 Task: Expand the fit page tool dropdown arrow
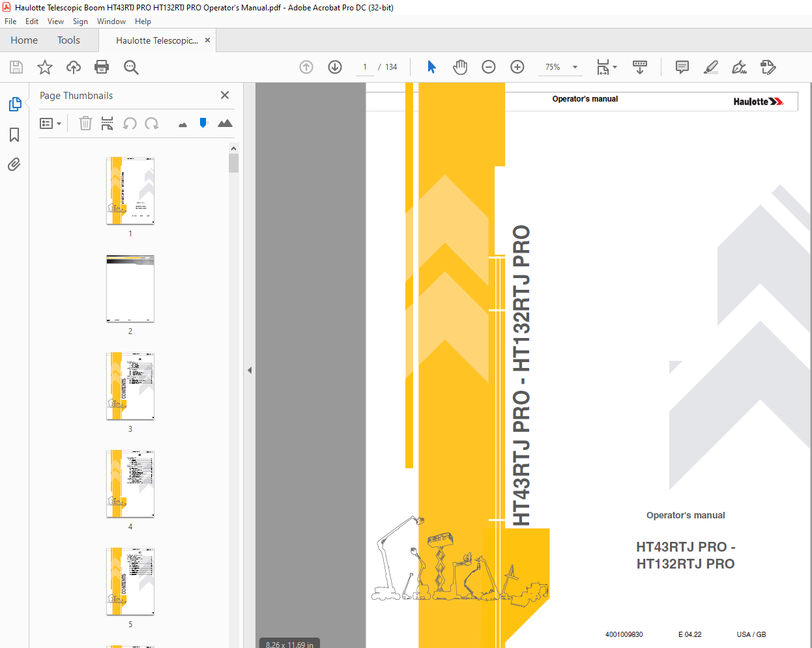point(615,67)
